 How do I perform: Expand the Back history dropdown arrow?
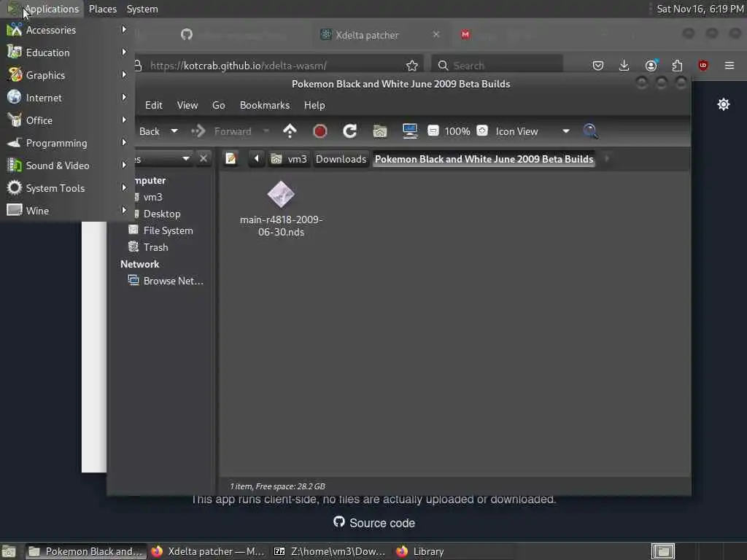[x=174, y=131]
